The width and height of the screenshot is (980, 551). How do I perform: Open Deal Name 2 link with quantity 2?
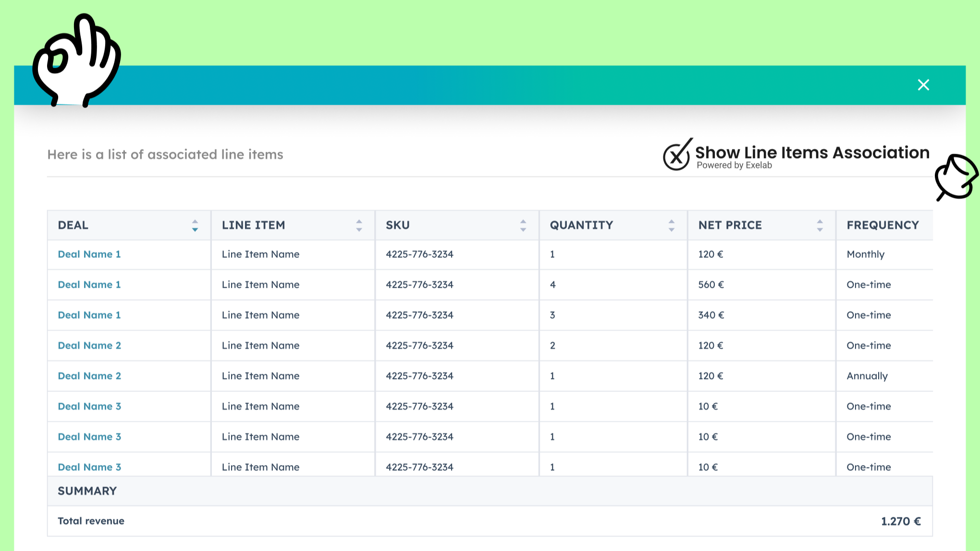pyautogui.click(x=89, y=345)
